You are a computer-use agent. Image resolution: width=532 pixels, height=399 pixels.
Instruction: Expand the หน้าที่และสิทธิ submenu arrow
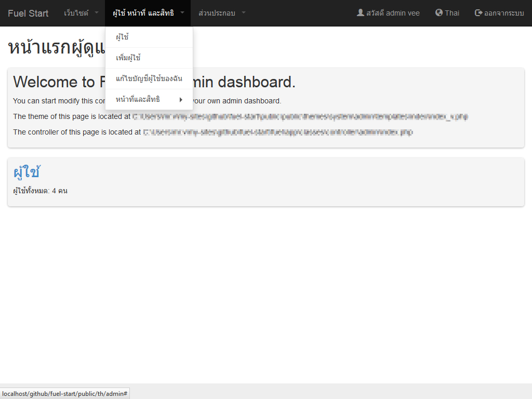click(x=181, y=99)
